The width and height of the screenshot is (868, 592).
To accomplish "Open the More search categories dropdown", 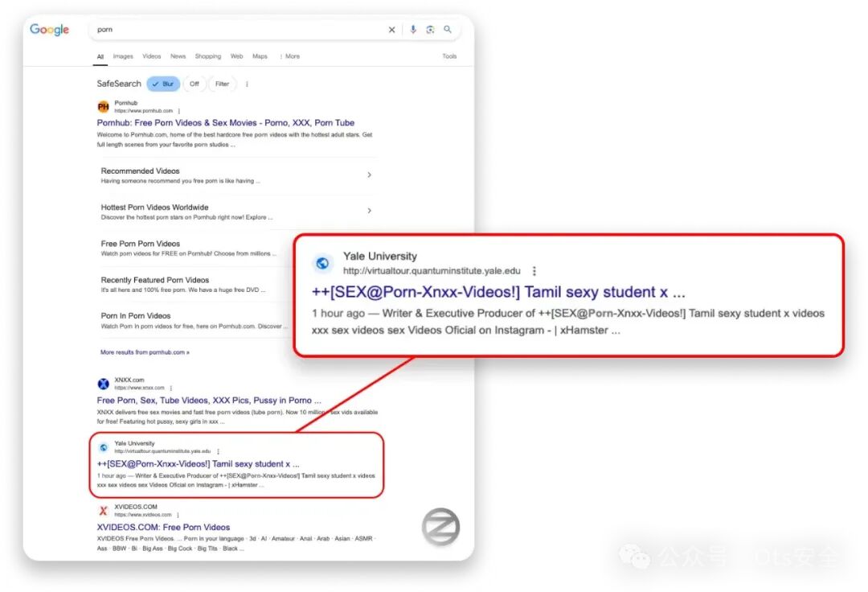I will click(x=289, y=56).
